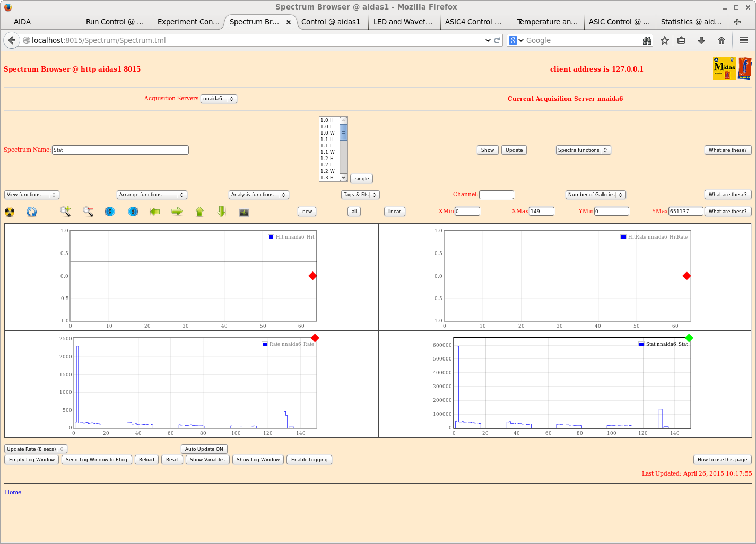
Task: Click the Channel input field
Action: [x=497, y=195]
